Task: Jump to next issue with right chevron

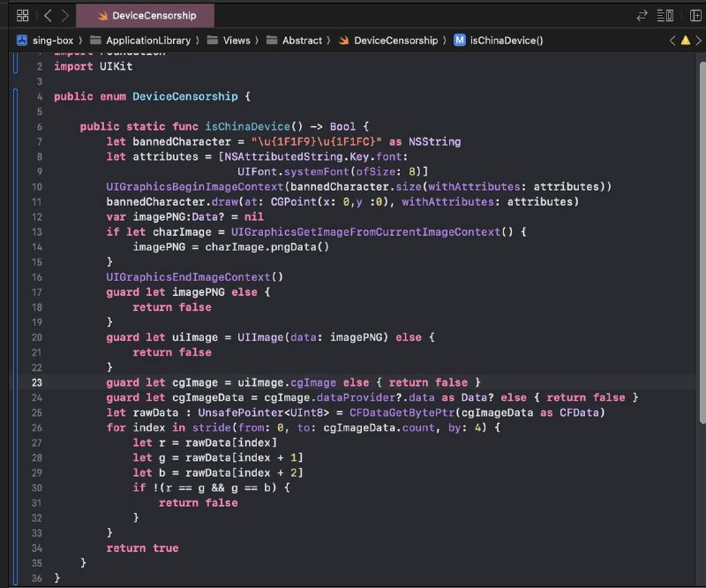Action: click(698, 41)
